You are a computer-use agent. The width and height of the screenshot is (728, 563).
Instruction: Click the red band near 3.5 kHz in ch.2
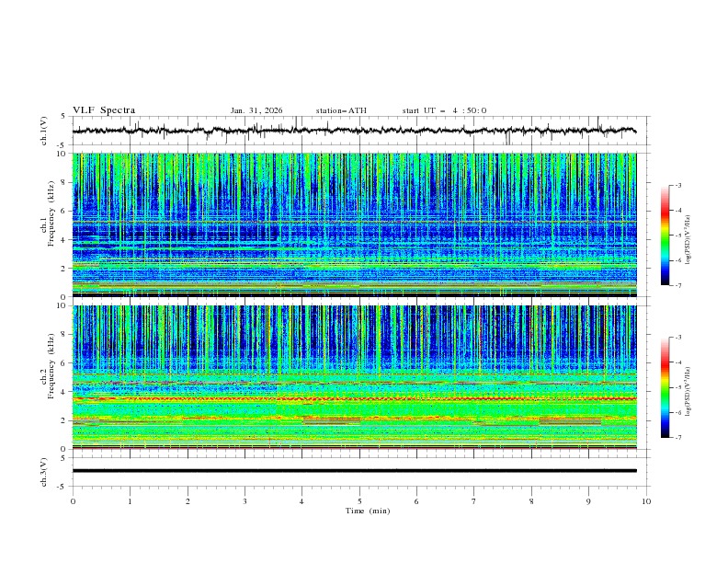pos(354,398)
